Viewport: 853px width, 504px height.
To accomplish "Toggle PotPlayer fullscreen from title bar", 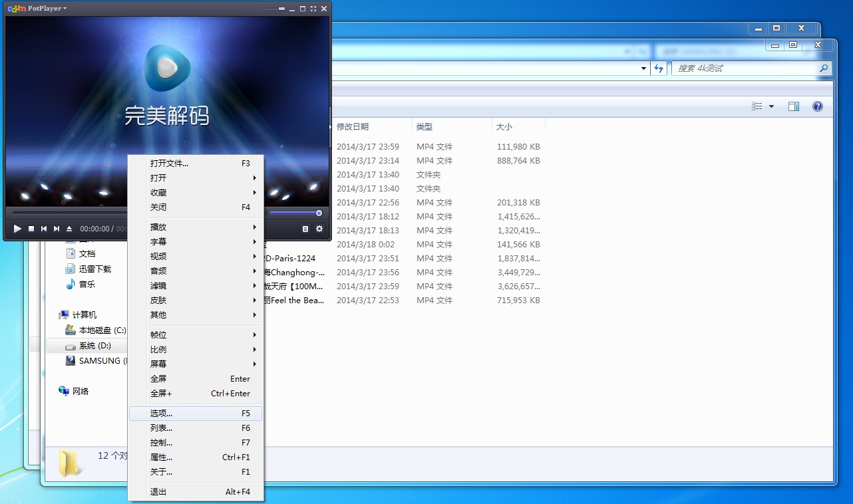I will click(x=313, y=9).
